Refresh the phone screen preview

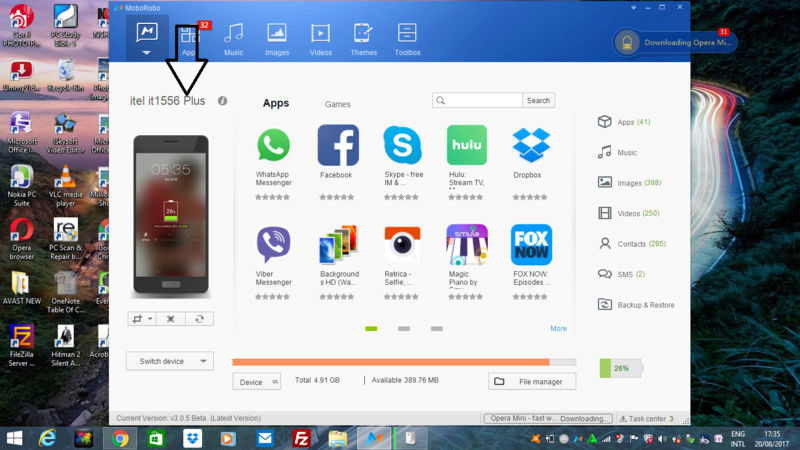point(199,319)
